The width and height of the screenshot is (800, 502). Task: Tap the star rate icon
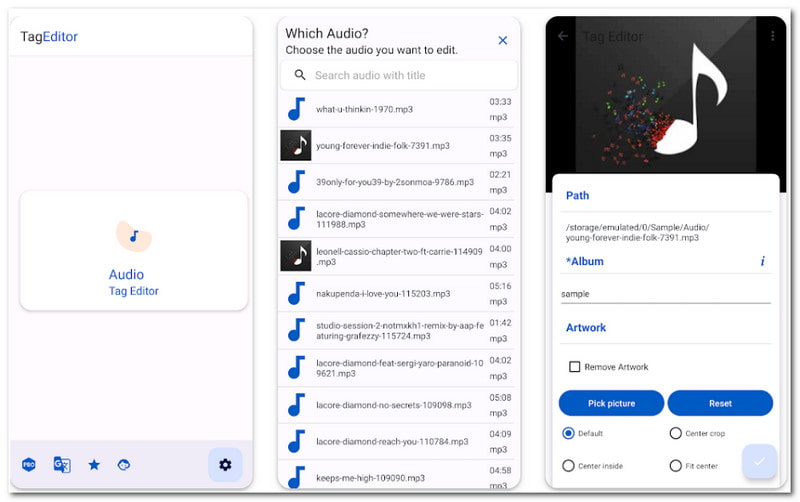click(94, 465)
